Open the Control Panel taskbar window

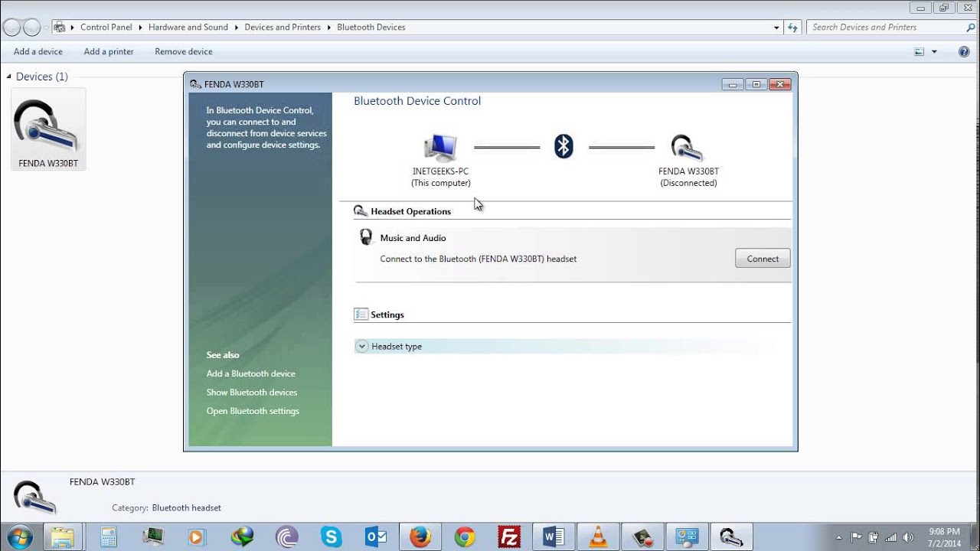687,537
